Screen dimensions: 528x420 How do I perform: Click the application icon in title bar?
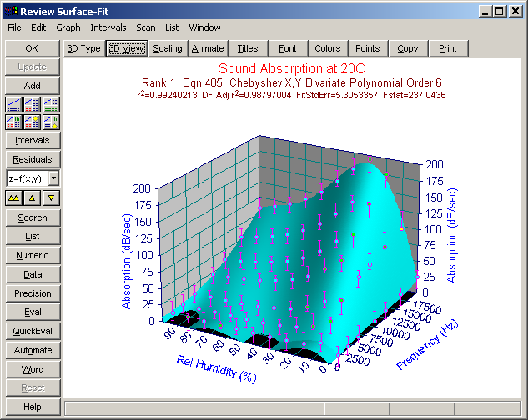11,11
